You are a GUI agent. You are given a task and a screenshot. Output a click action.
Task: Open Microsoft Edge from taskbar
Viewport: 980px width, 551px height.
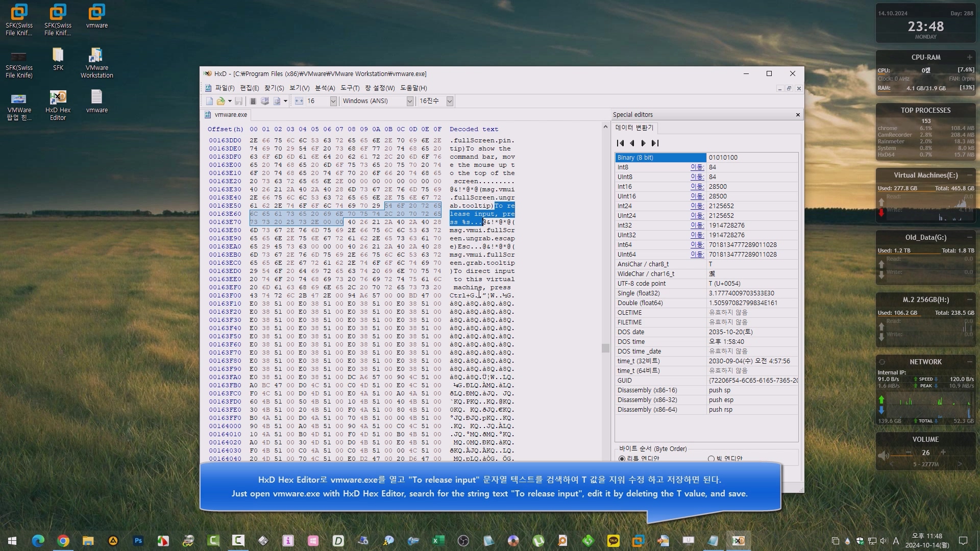(38, 541)
